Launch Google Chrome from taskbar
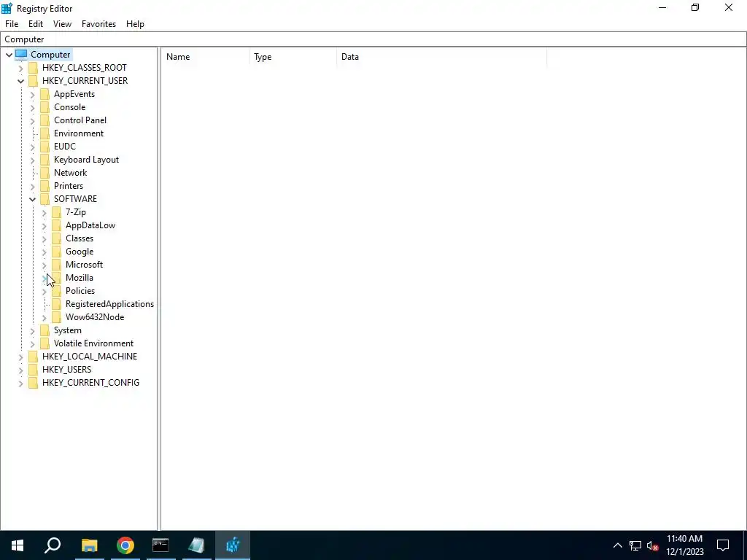Viewport: 747px width, 560px height. (x=125, y=545)
